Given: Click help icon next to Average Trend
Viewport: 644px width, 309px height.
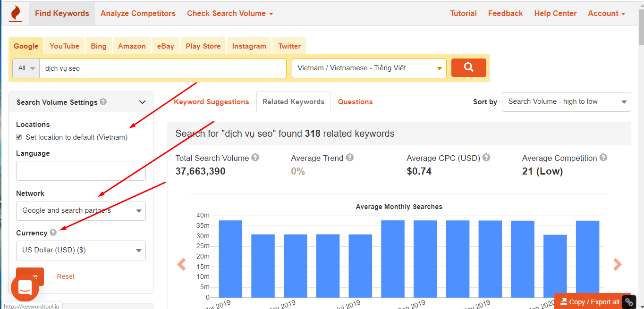Looking at the screenshot, I should coord(349,158).
